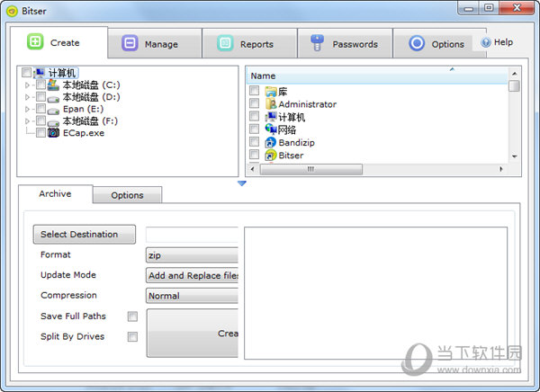Click the green Create tab icon
Viewport: 540px width, 392px height.
[35, 41]
